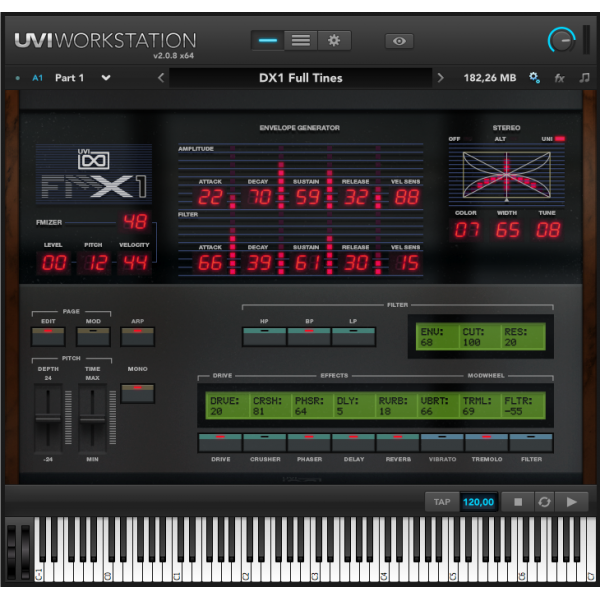Click the stop playback button
600x600 pixels.
[x=518, y=502]
